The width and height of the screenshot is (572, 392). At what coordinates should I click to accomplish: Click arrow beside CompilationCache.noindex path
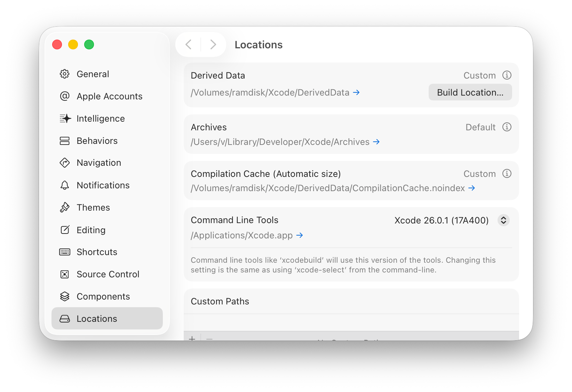471,188
